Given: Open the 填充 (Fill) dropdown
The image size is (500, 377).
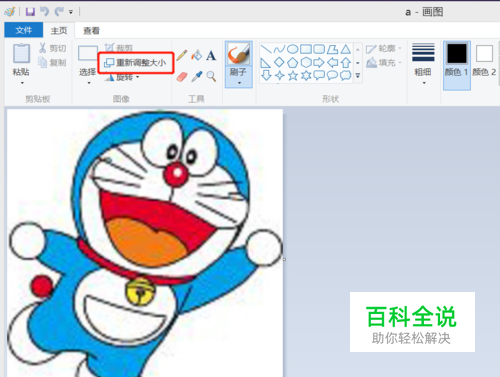Looking at the screenshot, I should pyautogui.click(x=384, y=63).
